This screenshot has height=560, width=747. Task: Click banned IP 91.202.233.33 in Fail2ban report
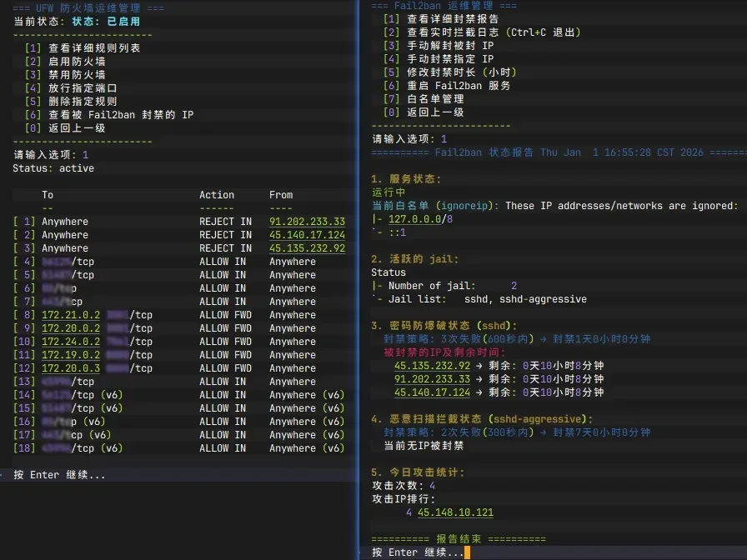click(432, 379)
